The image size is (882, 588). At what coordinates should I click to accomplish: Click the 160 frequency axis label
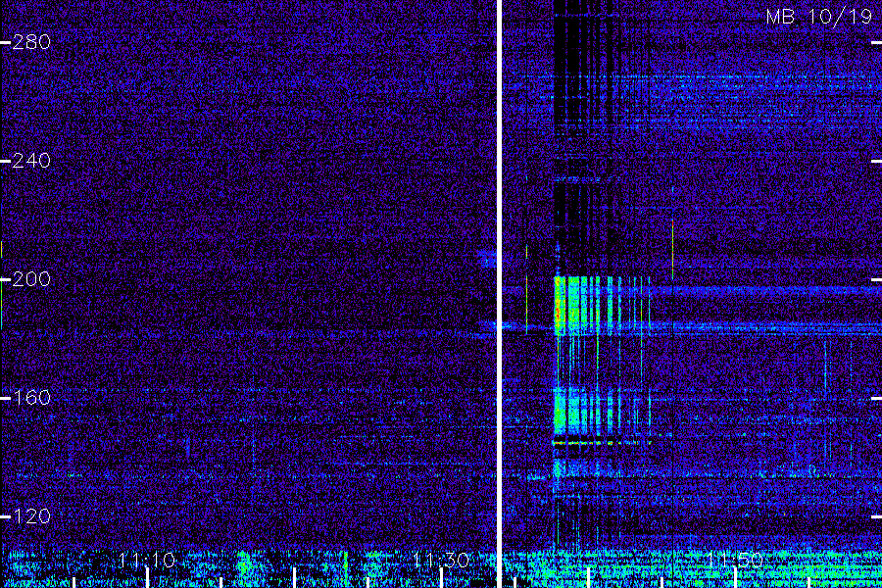point(31,398)
